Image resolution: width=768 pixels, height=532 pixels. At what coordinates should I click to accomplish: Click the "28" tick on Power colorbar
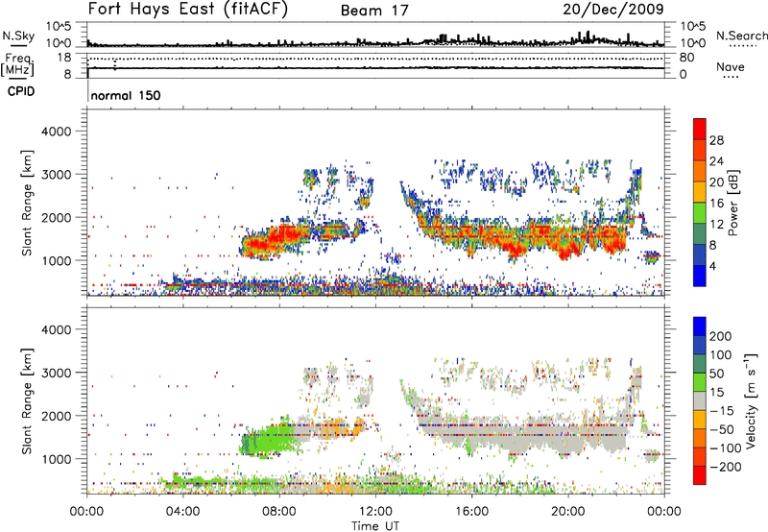(x=716, y=140)
